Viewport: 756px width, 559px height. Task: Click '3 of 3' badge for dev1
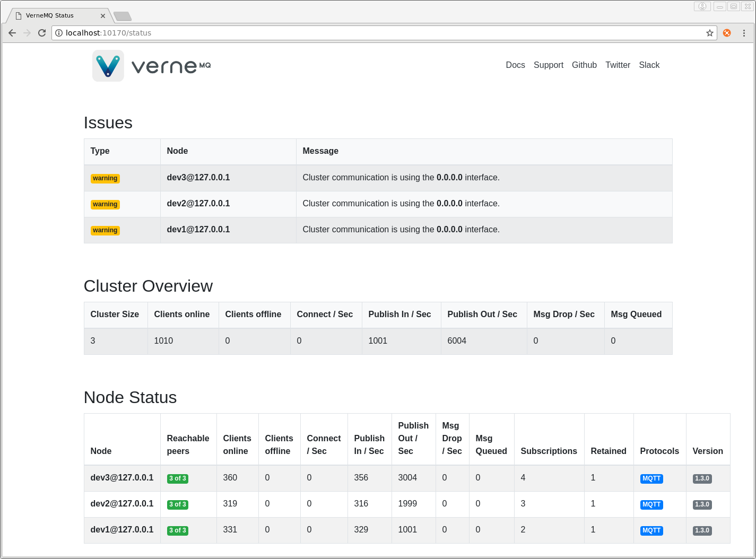click(x=178, y=530)
